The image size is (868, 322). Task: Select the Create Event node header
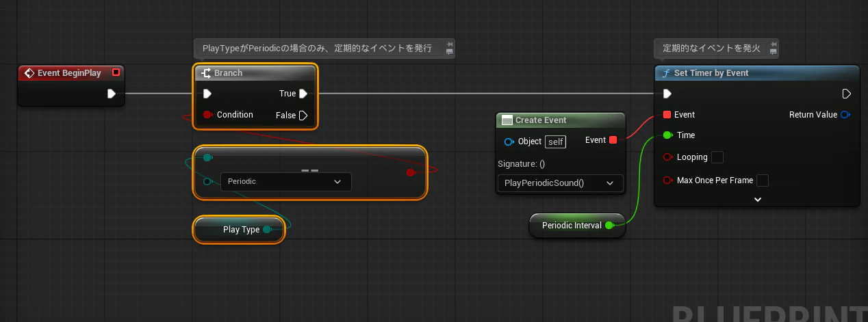[560, 120]
